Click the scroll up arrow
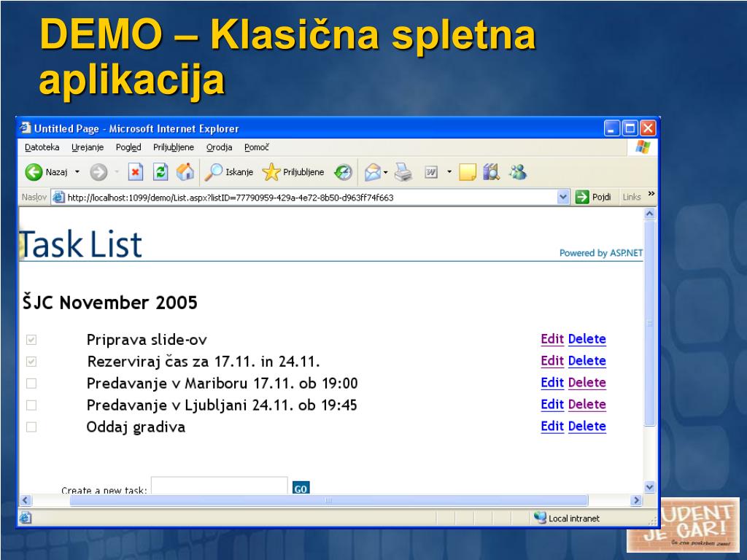 650,214
